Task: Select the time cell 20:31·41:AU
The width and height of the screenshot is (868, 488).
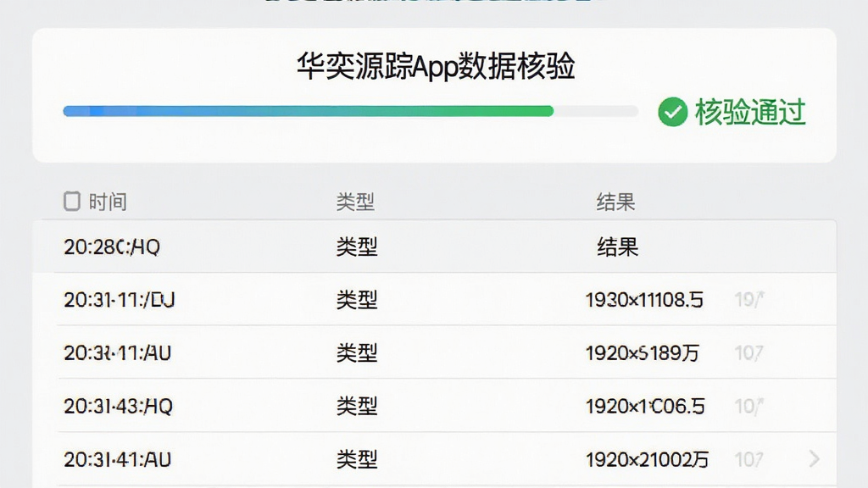Action: pyautogui.click(x=117, y=460)
